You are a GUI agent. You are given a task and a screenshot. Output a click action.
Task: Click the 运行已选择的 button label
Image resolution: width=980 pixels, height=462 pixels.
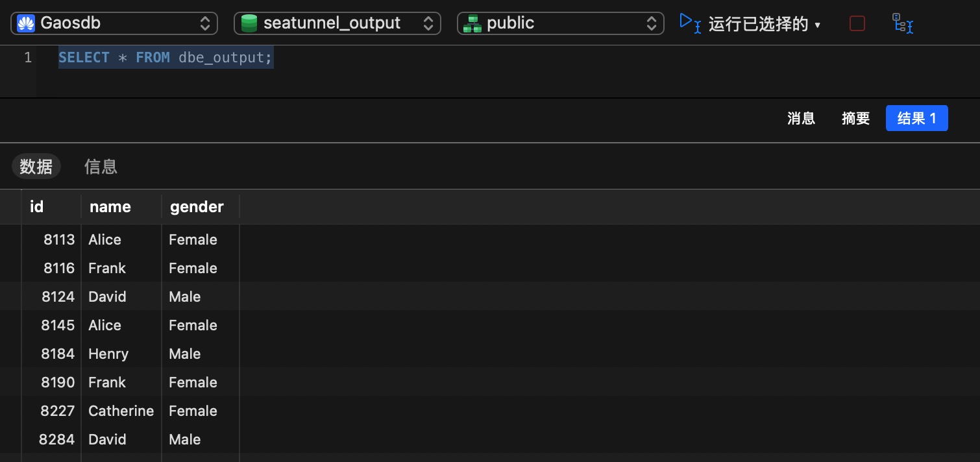click(x=758, y=24)
